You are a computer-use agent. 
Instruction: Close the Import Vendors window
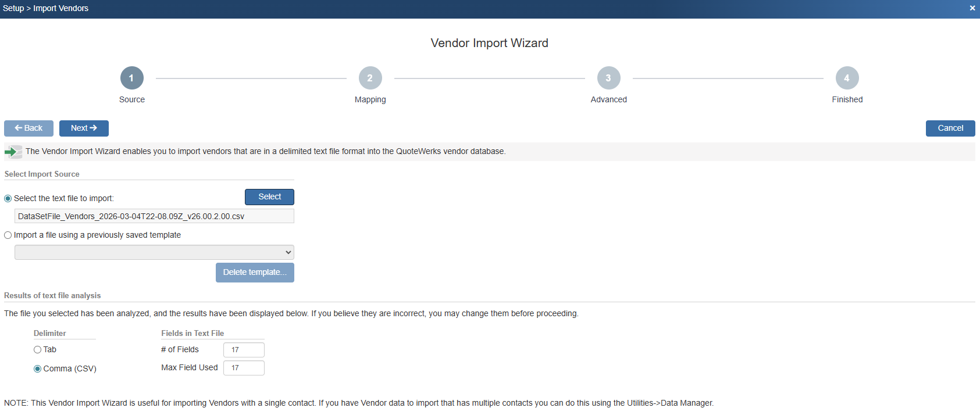(972, 8)
